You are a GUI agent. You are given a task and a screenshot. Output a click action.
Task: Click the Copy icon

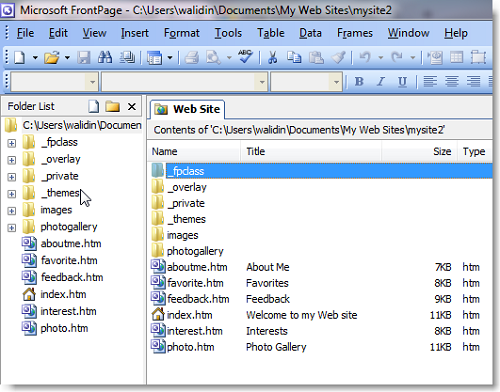(294, 58)
